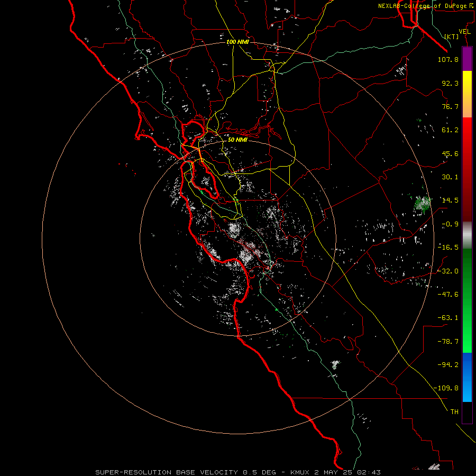Click the "VEL" legend heading

pos(464,31)
